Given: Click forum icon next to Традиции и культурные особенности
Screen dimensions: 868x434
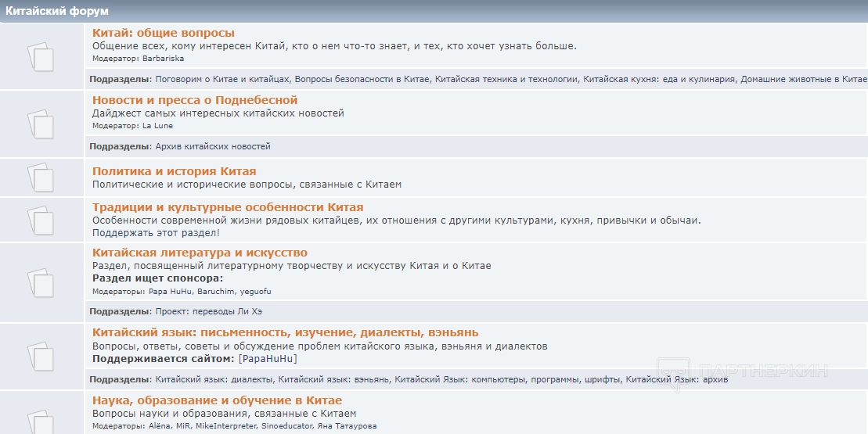Looking at the screenshot, I should point(41,220).
